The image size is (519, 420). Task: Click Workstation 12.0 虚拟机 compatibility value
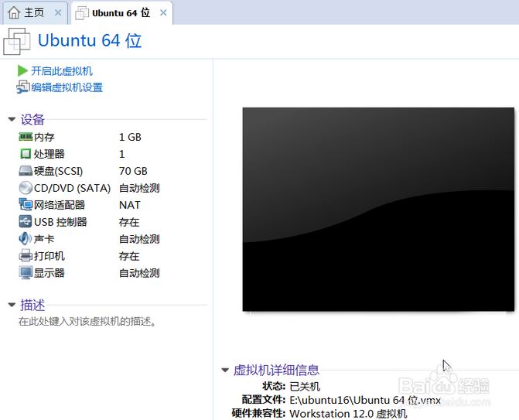coord(348,413)
